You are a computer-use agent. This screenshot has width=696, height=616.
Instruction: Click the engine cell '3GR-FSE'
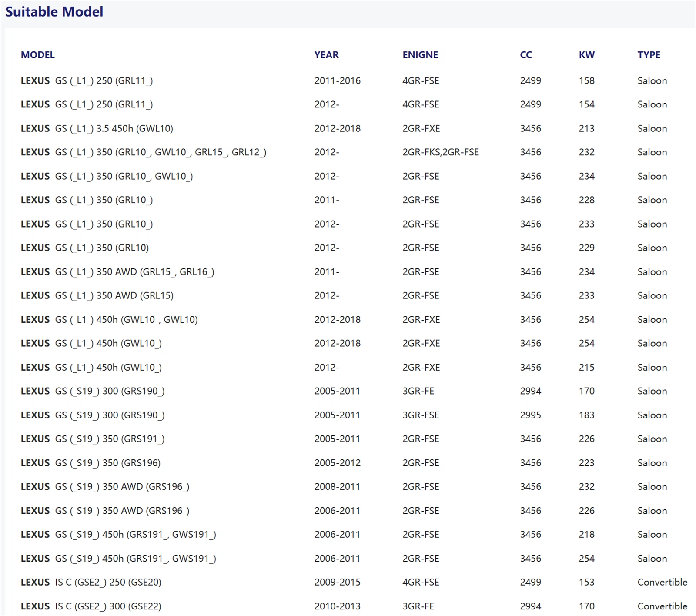[x=421, y=415]
